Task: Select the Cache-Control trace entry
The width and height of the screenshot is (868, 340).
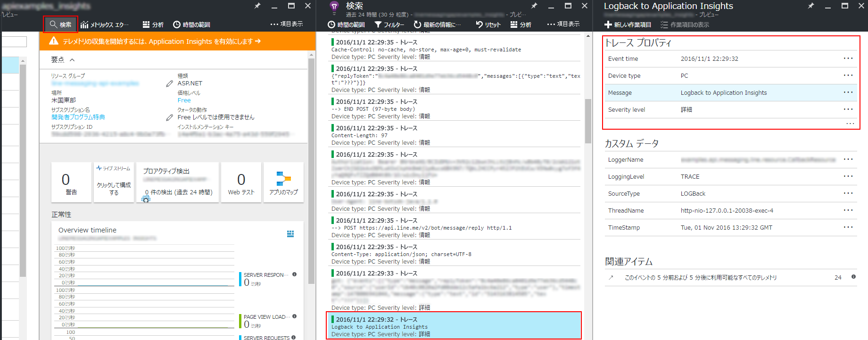Action: pyautogui.click(x=455, y=49)
